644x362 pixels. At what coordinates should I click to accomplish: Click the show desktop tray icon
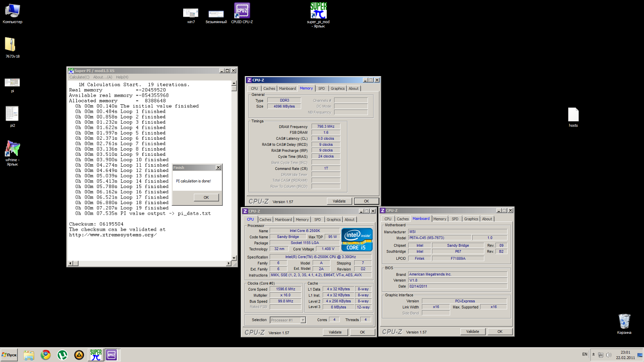[640, 355]
